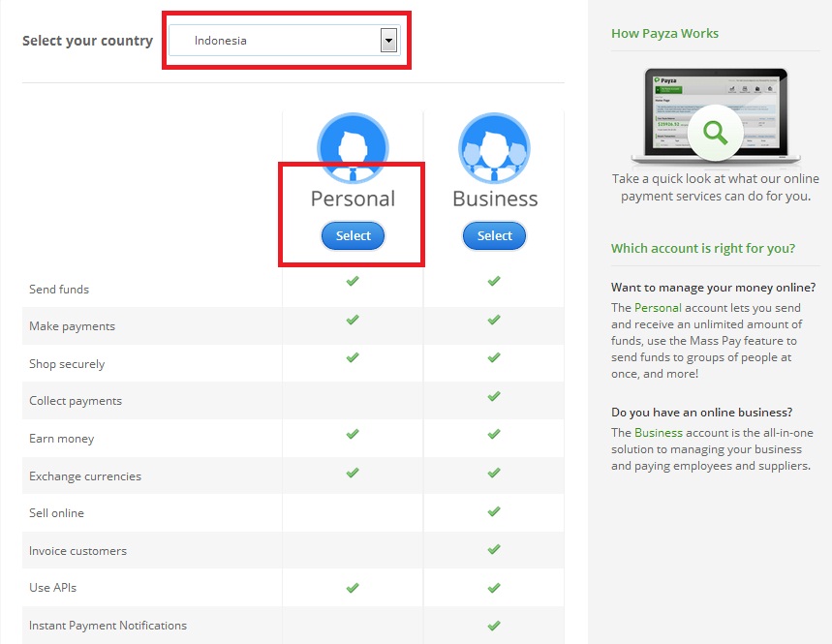
Task: Click the Earn money row label
Action: tap(62, 439)
